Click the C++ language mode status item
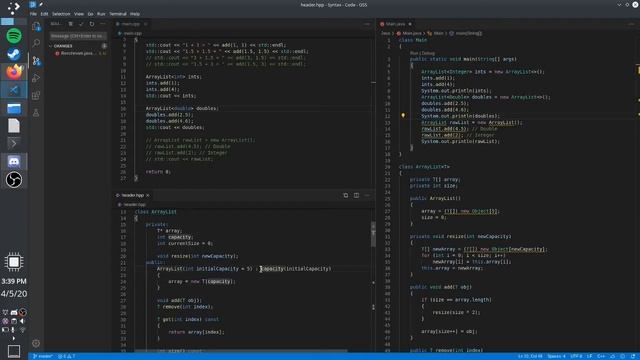 point(601,356)
